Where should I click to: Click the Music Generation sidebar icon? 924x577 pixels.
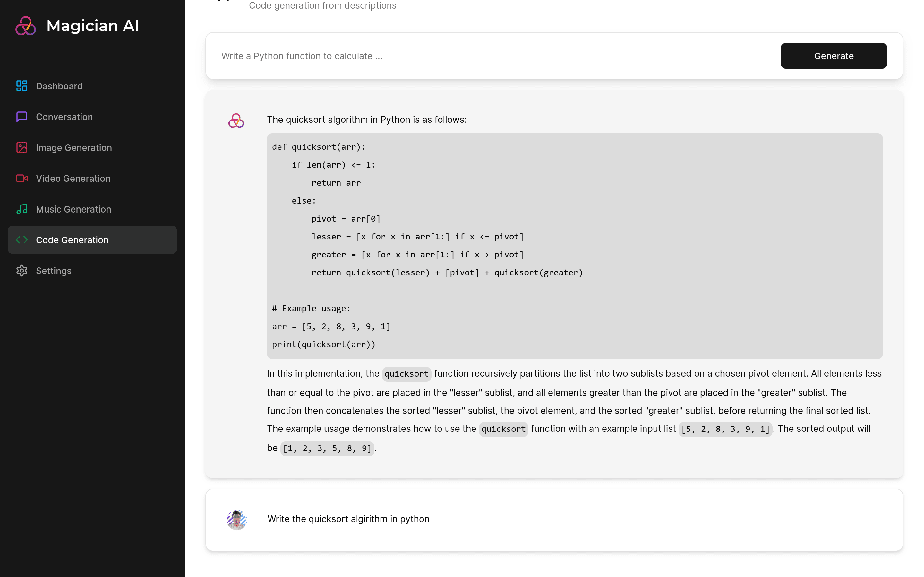pyautogui.click(x=22, y=209)
